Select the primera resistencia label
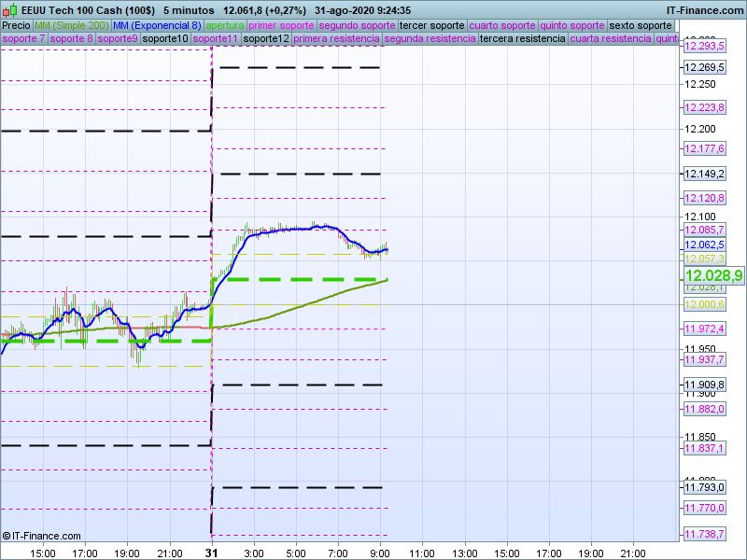The width and height of the screenshot is (747, 560). [x=336, y=39]
